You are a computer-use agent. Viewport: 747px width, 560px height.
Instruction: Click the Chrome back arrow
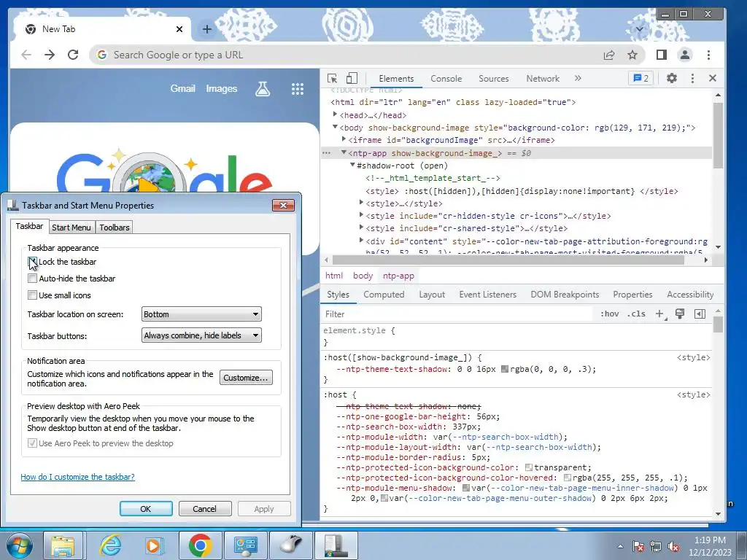click(27, 55)
